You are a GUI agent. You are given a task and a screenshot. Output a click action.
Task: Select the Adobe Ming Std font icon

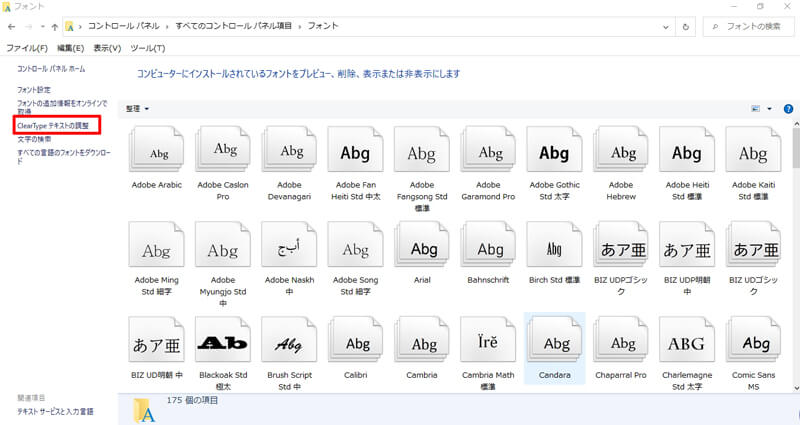pyautogui.click(x=156, y=245)
